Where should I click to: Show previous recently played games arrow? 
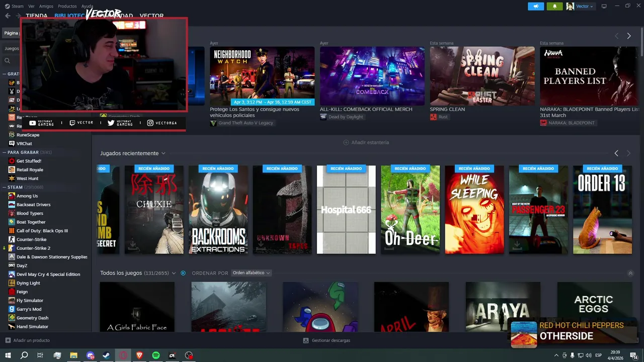(x=616, y=153)
